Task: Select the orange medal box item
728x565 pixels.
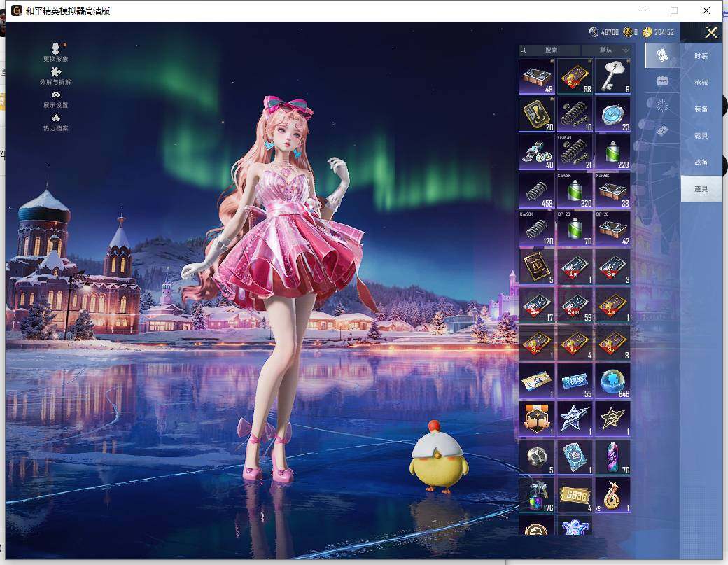Action: (537, 419)
